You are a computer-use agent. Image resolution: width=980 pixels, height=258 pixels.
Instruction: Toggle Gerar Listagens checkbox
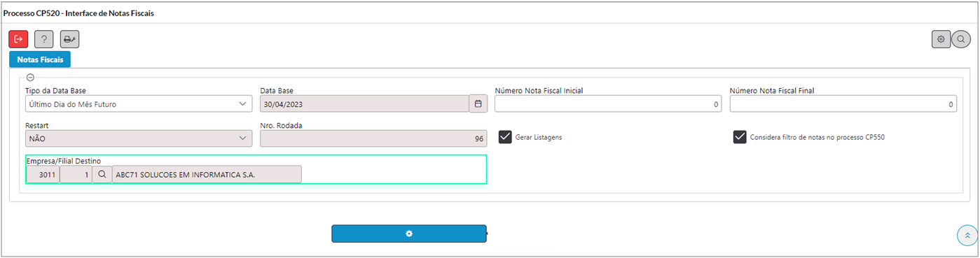coord(505,137)
